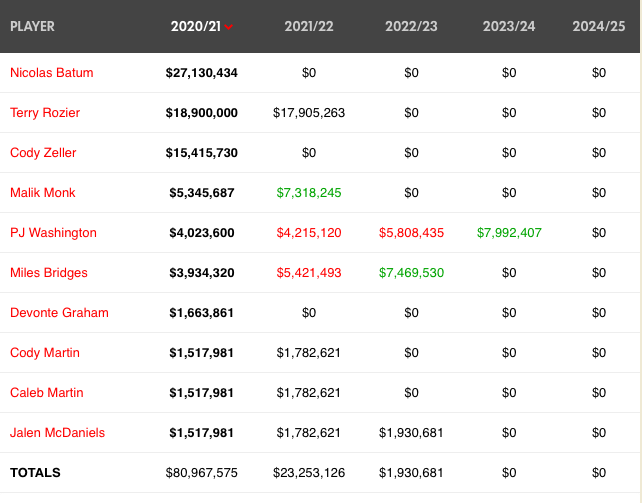This screenshot has width=642, height=503.
Task: Select the red $5,421,493 value
Action: pyautogui.click(x=309, y=273)
